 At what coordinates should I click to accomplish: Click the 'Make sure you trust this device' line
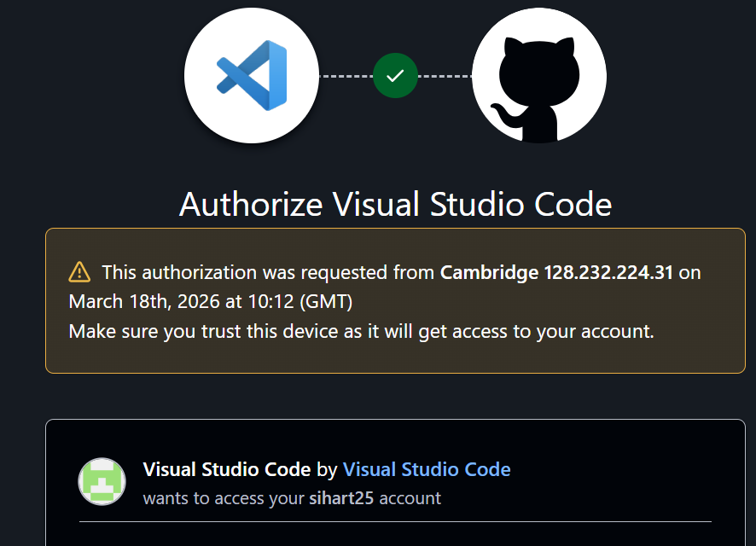(361, 331)
